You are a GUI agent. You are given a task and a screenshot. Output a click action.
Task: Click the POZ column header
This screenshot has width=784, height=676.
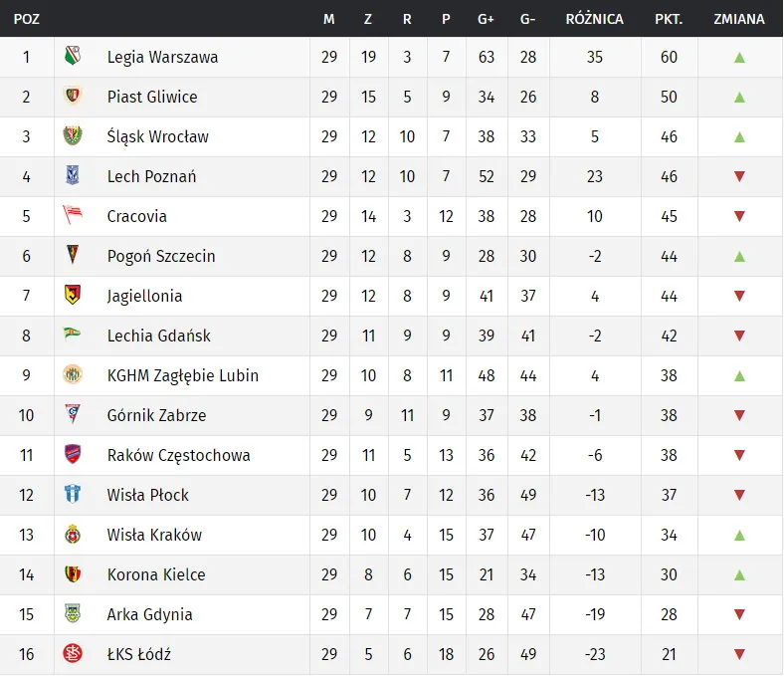point(26,19)
